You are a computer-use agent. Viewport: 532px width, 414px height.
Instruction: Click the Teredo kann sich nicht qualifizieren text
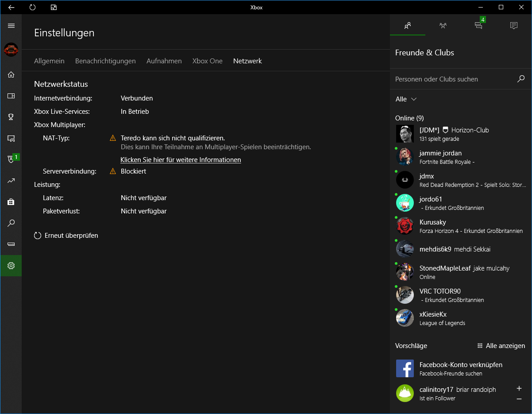(173, 138)
